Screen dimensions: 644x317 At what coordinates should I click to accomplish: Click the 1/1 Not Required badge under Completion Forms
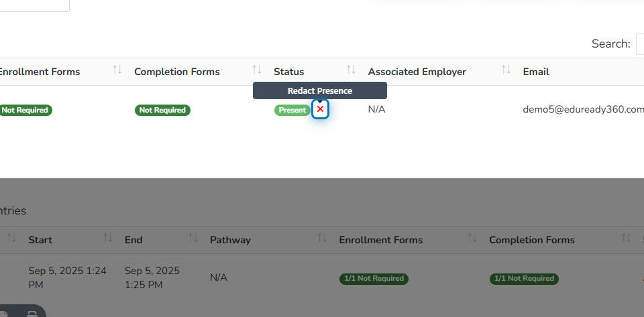click(x=524, y=279)
